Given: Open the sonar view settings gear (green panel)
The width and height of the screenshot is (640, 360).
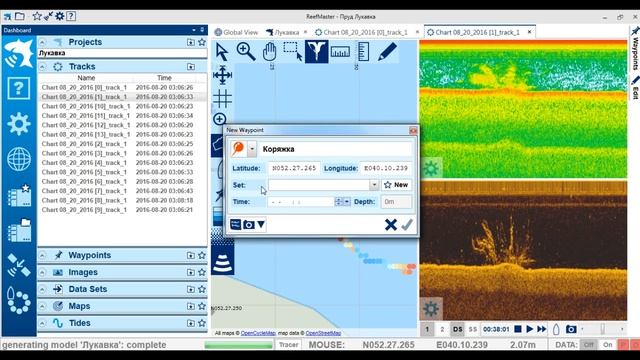Looking at the screenshot, I should click(431, 168).
